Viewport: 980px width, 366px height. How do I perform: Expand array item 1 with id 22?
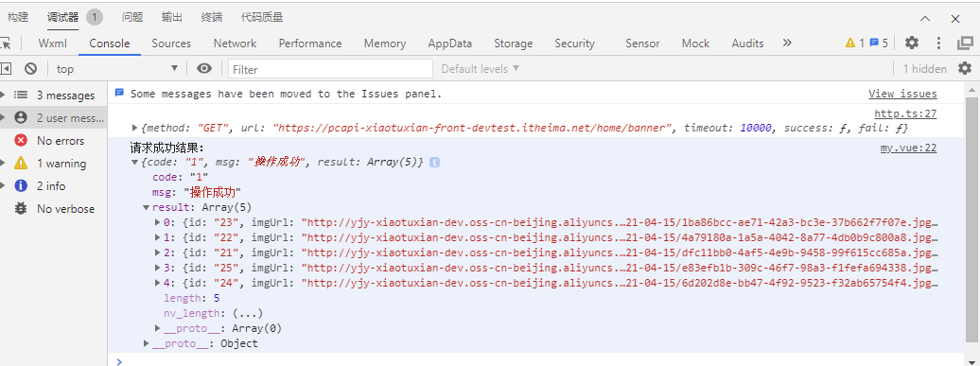(x=157, y=237)
